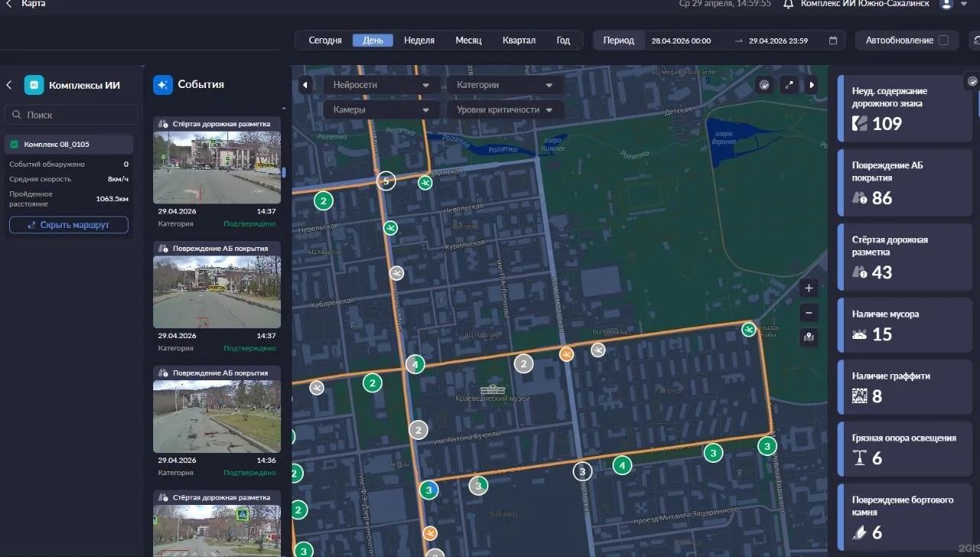Zoom in the map with plus button

click(809, 288)
